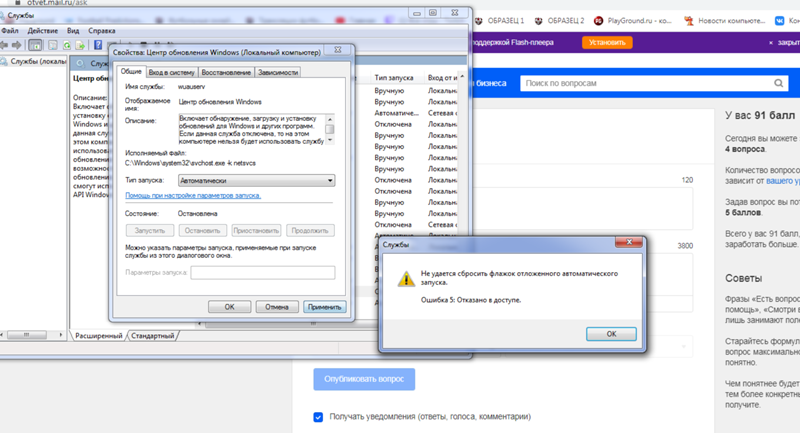
Task: Click the Службы (локальные) tree node
Action: [x=34, y=62]
